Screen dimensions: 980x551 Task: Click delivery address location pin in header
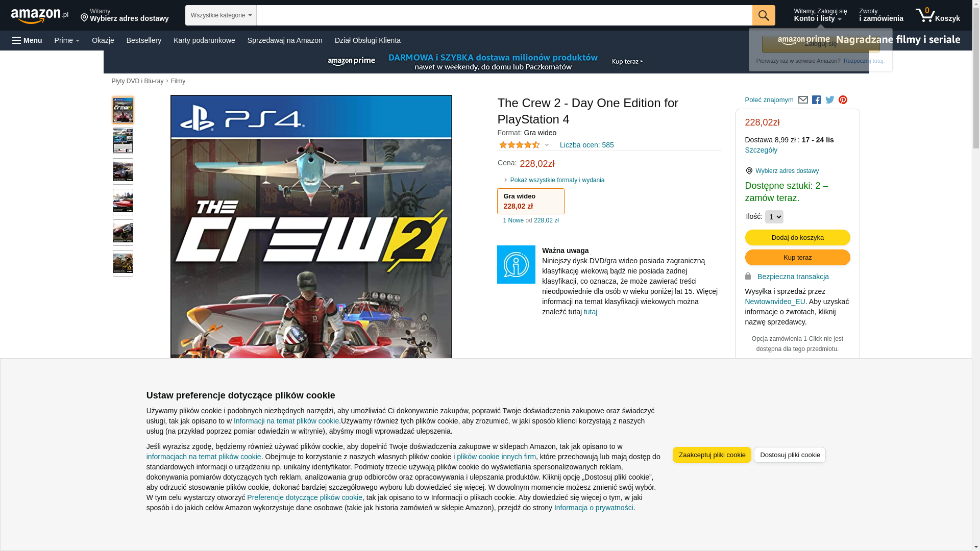[x=84, y=18]
